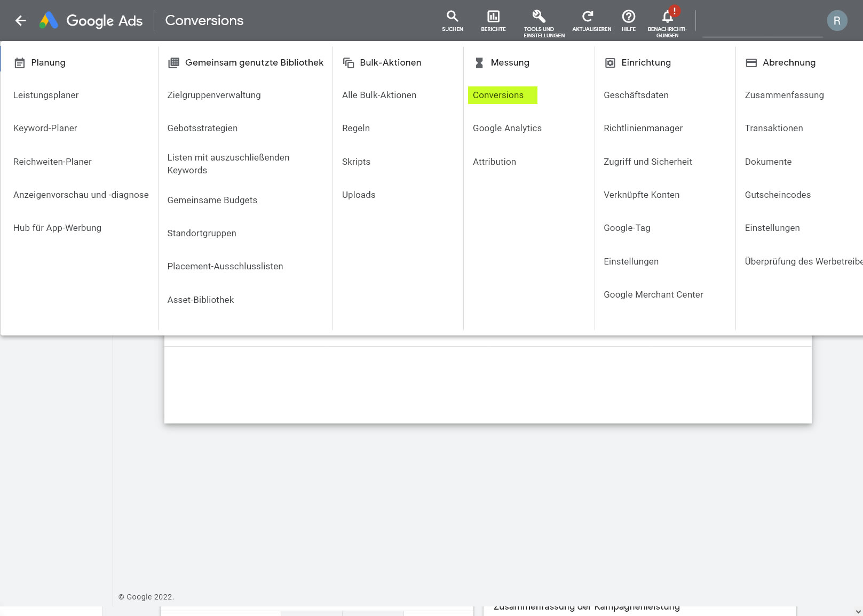
Task: Open Google Analytics link
Action: [x=507, y=128]
